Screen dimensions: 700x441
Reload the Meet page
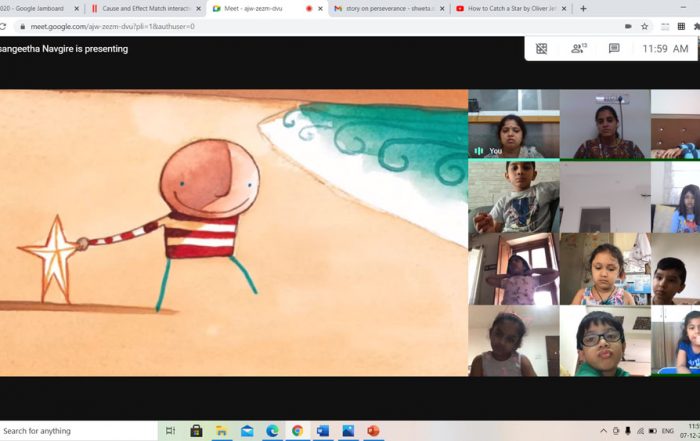pyautogui.click(x=3, y=27)
